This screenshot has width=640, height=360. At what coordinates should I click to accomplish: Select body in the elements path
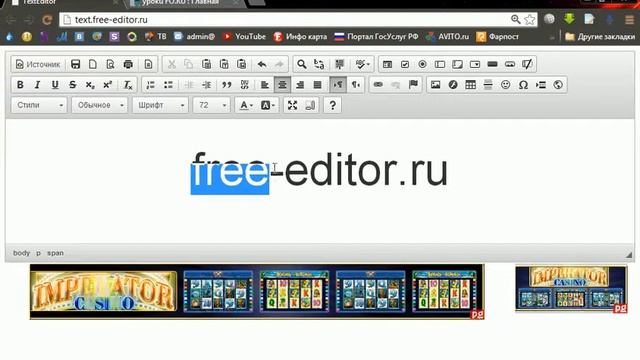(x=21, y=253)
